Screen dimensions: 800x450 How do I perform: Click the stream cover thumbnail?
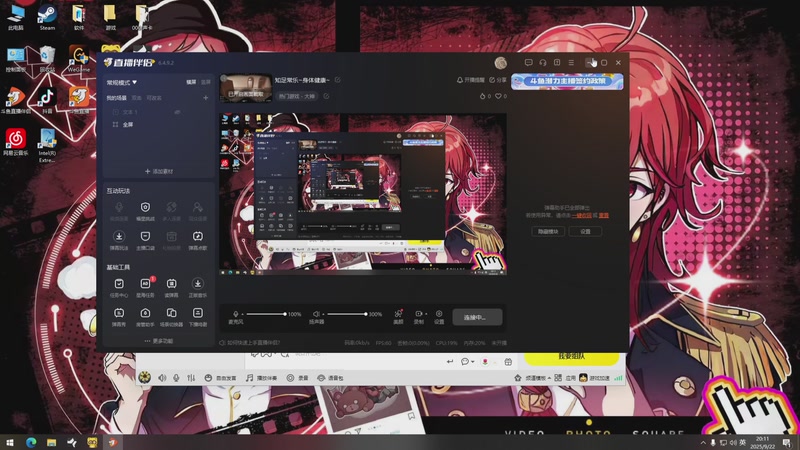tap(246, 88)
